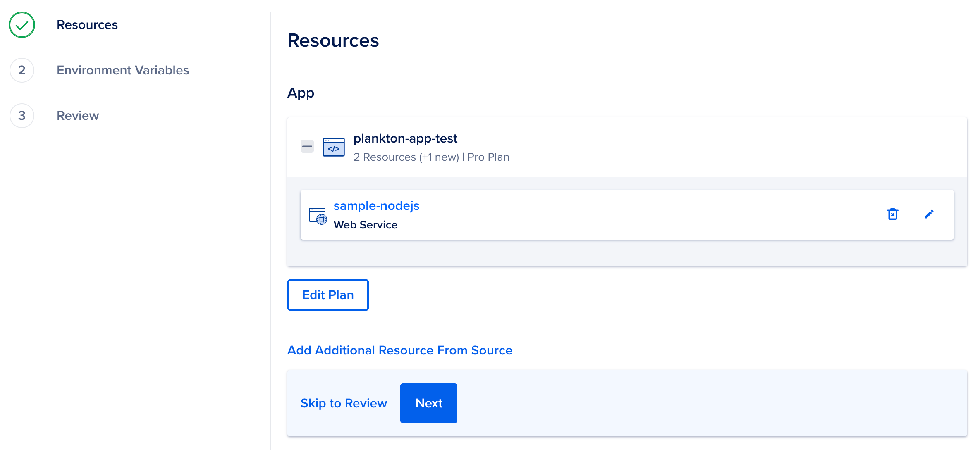Add Additional Resource From Source
Screen dimensions: 980x452
point(400,350)
